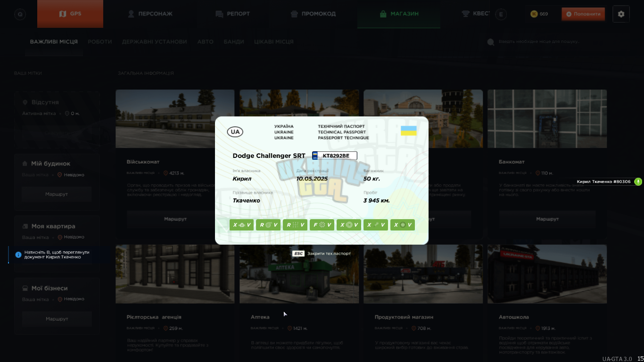This screenshot has height=362, width=644.
Task: Click the license plate KT8292BE
Action: [x=335, y=156]
